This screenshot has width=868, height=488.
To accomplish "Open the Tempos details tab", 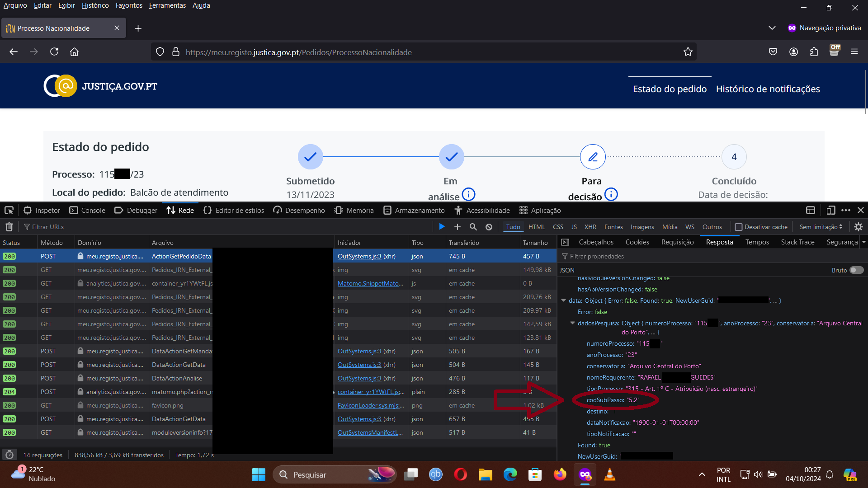I will 757,243.
